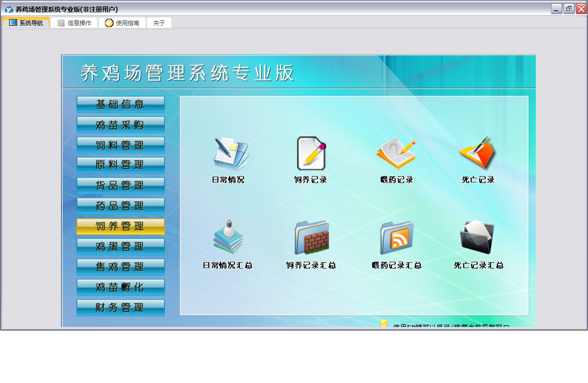
Task: Open the 死亡记录汇总 black folder icon
Action: (x=477, y=237)
